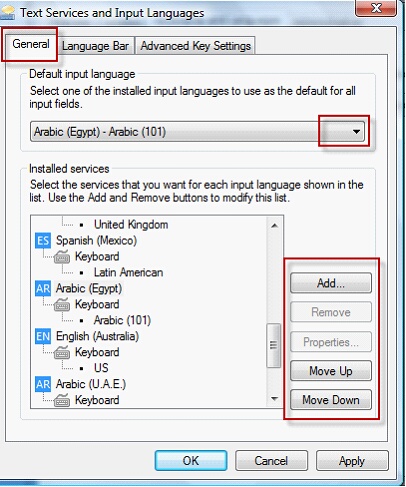Click the AR badge beside Arabic (U.A.E.)

(x=43, y=384)
